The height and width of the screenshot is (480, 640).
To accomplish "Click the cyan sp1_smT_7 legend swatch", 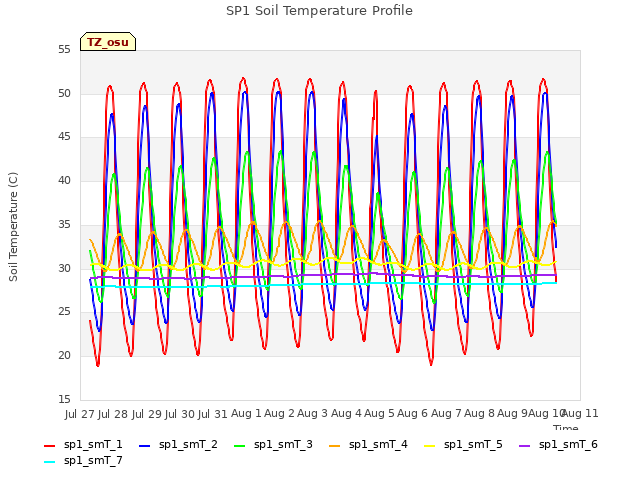I will click(49, 462).
